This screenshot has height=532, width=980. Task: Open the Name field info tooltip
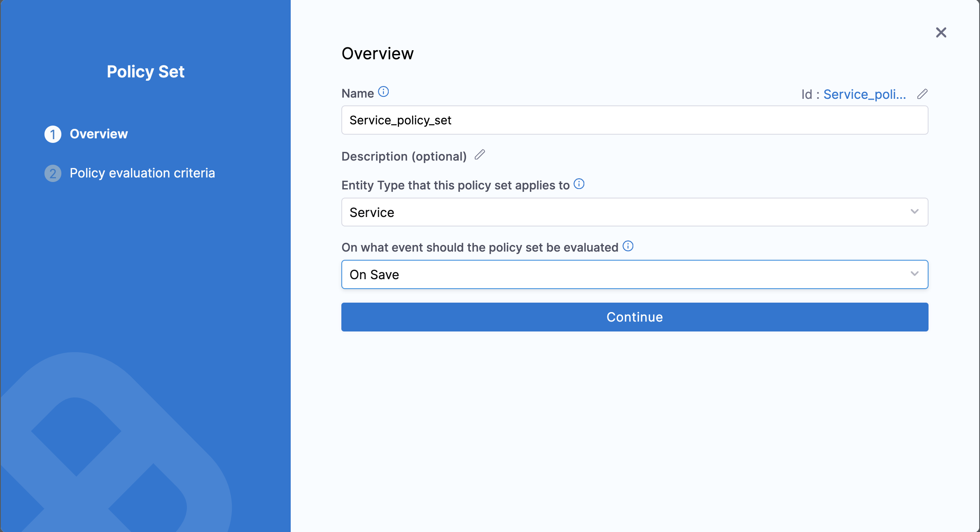(384, 92)
